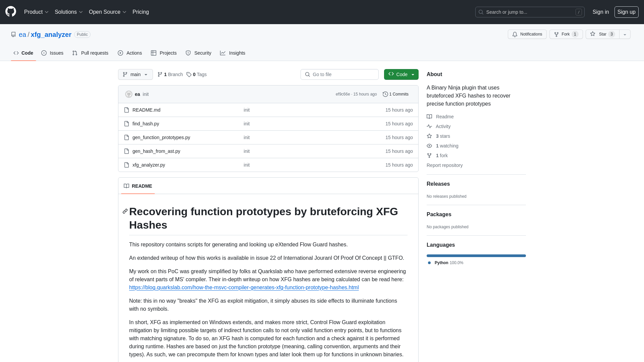644x362 pixels.
Task: View commit history clock icon 1 Commits
Action: coord(395,94)
